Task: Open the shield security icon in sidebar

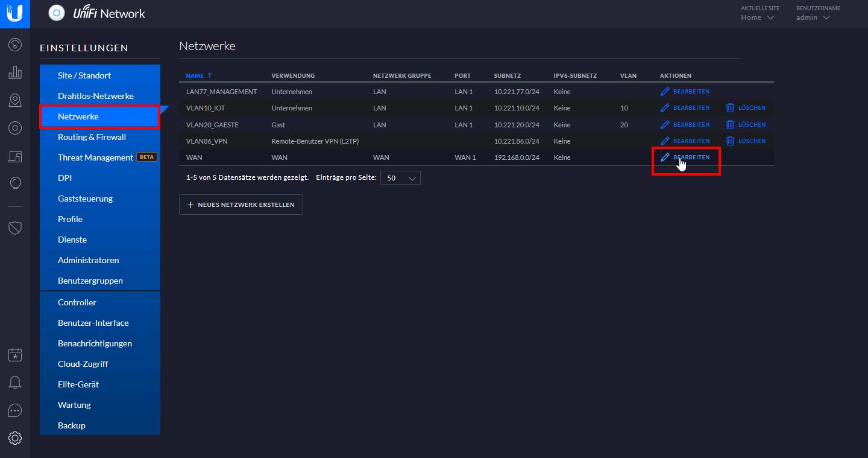Action: (x=15, y=227)
